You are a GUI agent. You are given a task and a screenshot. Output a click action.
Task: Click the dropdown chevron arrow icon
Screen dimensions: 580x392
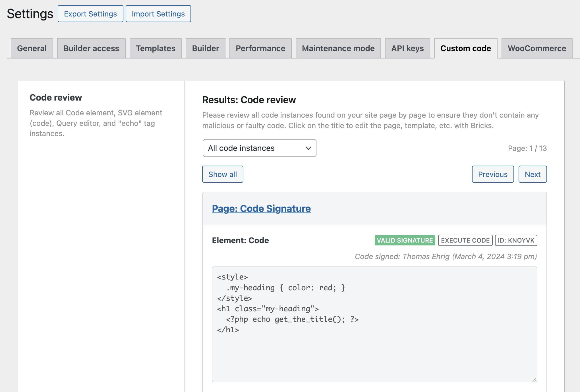[308, 148]
